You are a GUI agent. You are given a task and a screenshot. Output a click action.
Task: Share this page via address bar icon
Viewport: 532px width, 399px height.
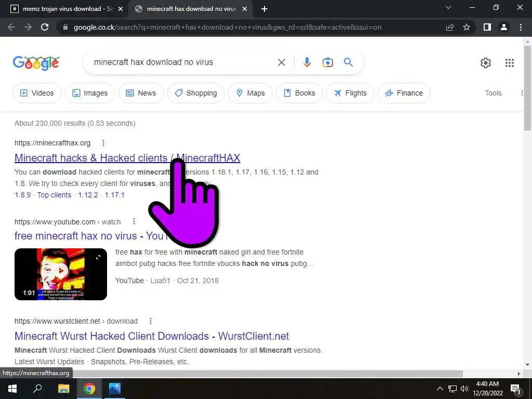point(450,27)
